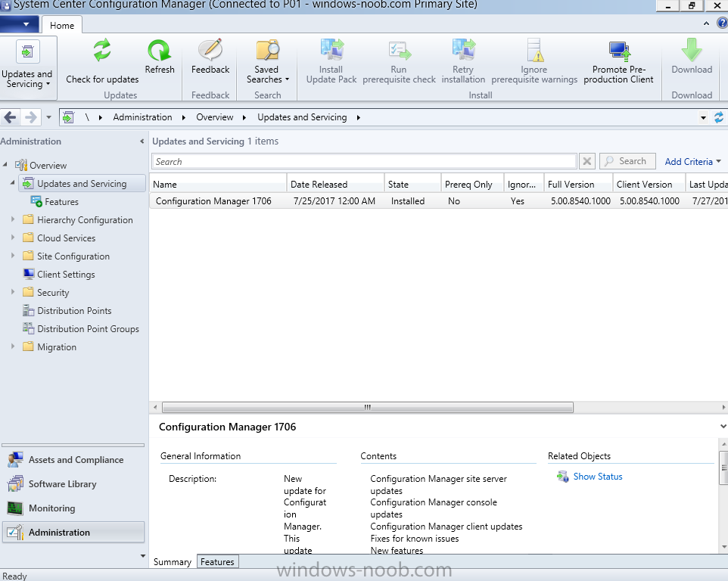Open the Monitoring workspace
The image size is (728, 581).
click(x=73, y=508)
